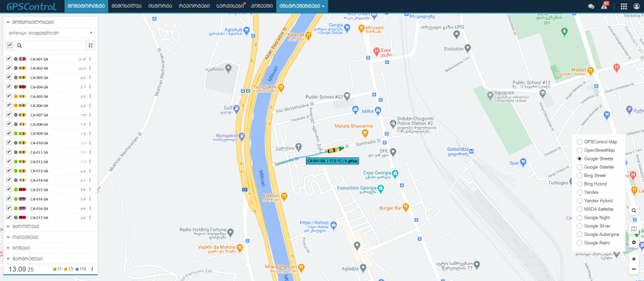Collapse the vehicles section header at top
644x281 pixels.
point(50,22)
